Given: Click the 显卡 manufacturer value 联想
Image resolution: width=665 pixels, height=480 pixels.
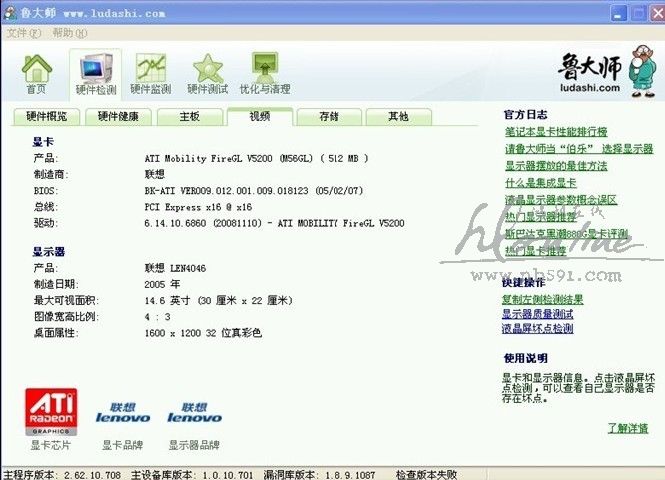Looking at the screenshot, I should (x=154, y=175).
